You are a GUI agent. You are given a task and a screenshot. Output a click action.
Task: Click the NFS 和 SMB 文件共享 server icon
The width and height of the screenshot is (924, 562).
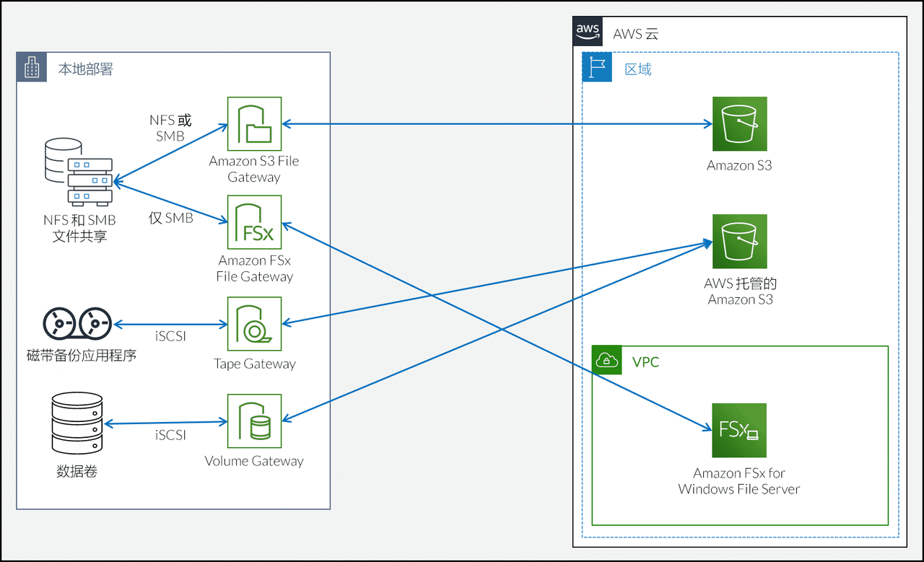78,173
